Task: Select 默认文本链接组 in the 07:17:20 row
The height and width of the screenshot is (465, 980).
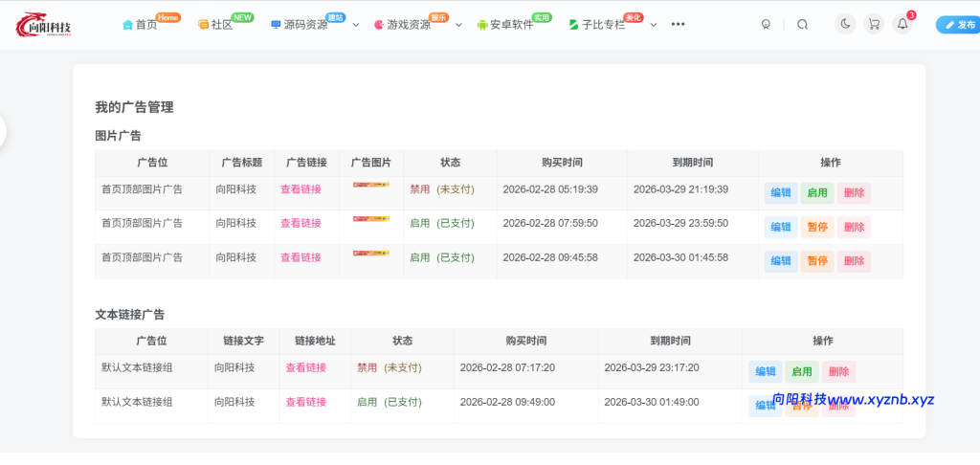Action: point(137,368)
